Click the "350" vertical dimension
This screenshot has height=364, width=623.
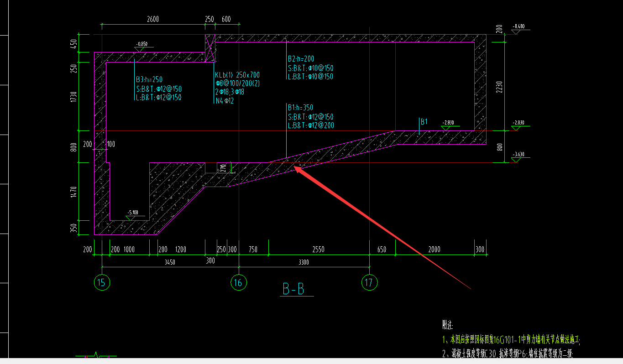point(74,228)
